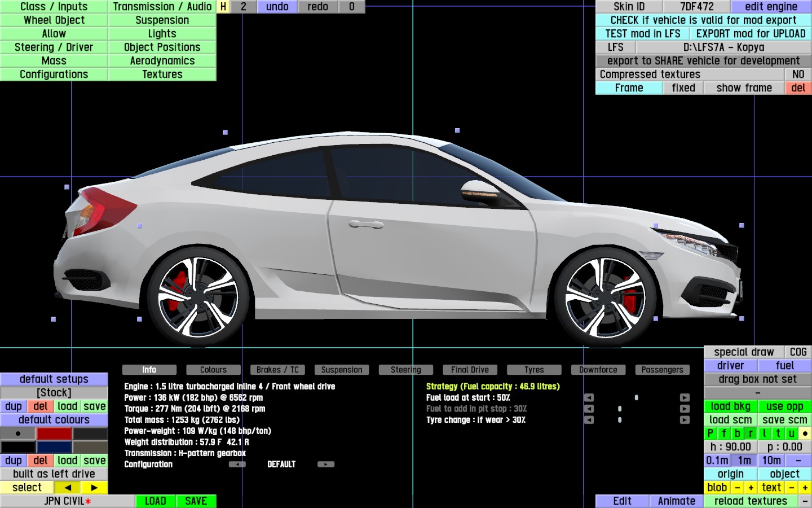812x508 pixels.
Task: Decrease blob size with minus button
Action: [x=738, y=488]
